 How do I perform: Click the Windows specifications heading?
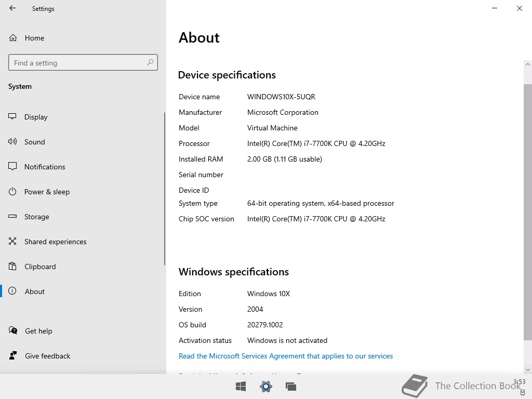click(x=234, y=272)
